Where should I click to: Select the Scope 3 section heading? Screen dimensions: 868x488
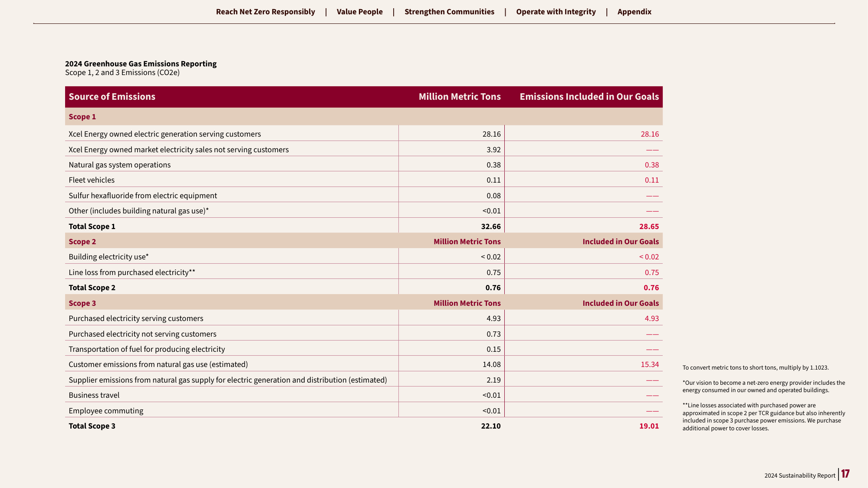(x=82, y=303)
